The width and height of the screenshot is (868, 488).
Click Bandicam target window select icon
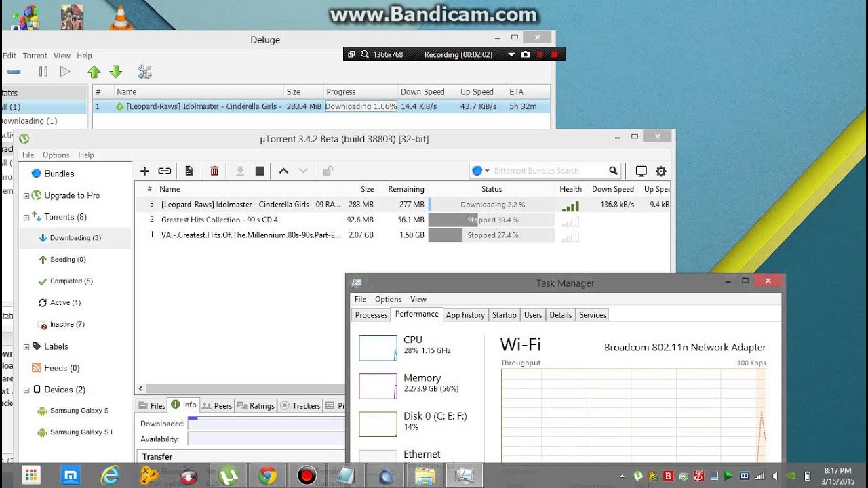click(x=351, y=54)
